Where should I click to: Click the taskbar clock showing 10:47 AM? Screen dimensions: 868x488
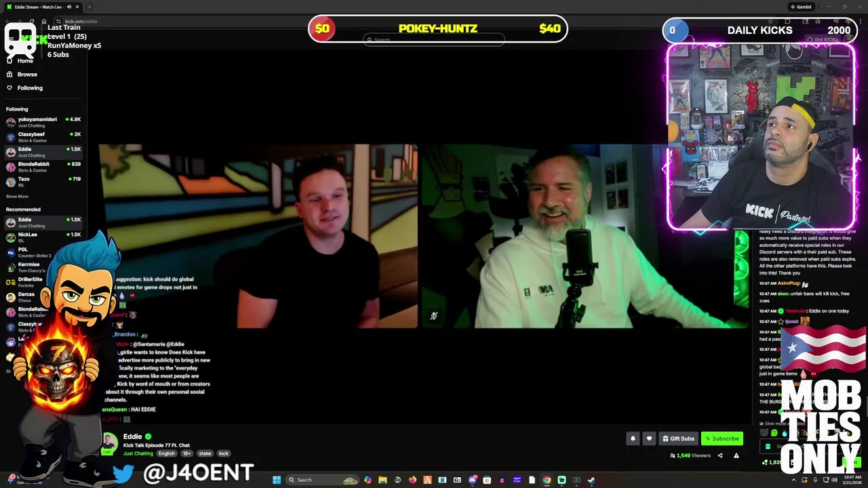852,480
